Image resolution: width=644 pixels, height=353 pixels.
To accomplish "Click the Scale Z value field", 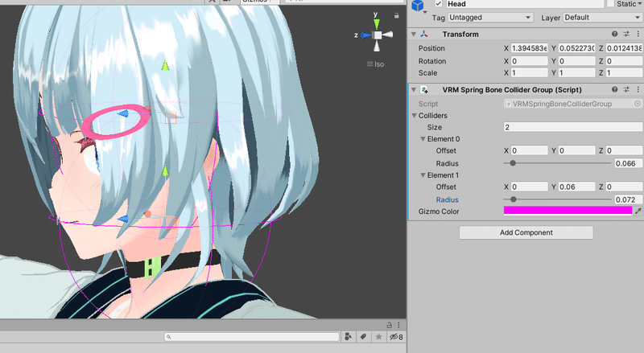I will tap(624, 73).
